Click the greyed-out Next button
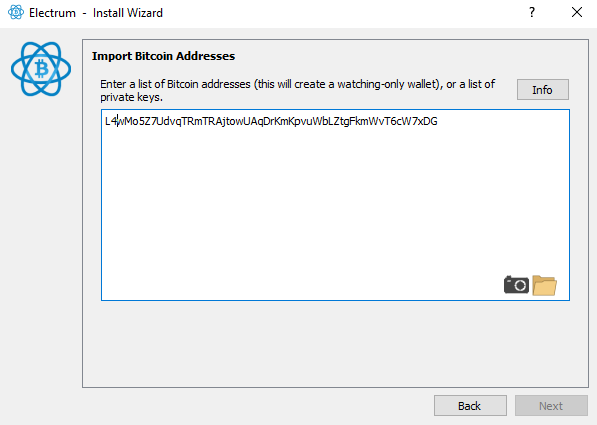This screenshot has width=597, height=425. point(551,406)
